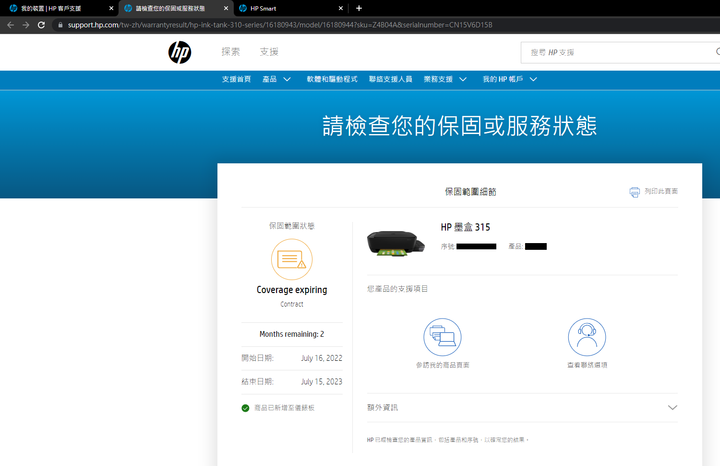Open 聯絡支援人員 page

pos(390,79)
